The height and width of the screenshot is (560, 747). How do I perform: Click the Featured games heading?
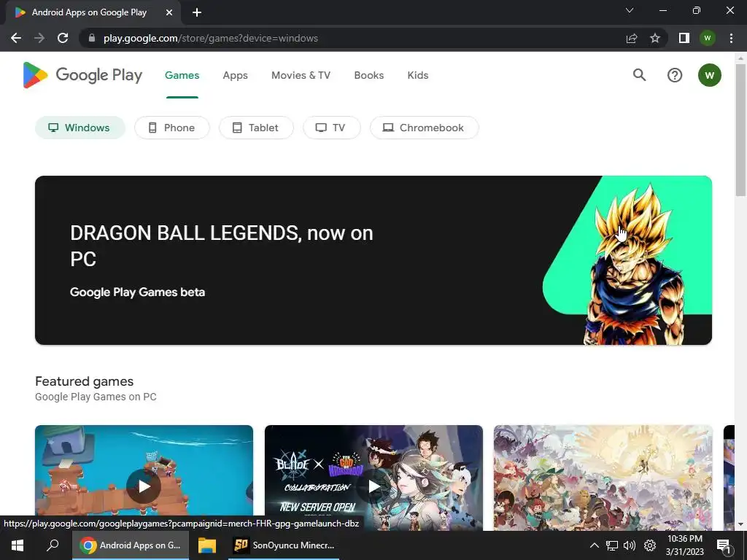(85, 381)
